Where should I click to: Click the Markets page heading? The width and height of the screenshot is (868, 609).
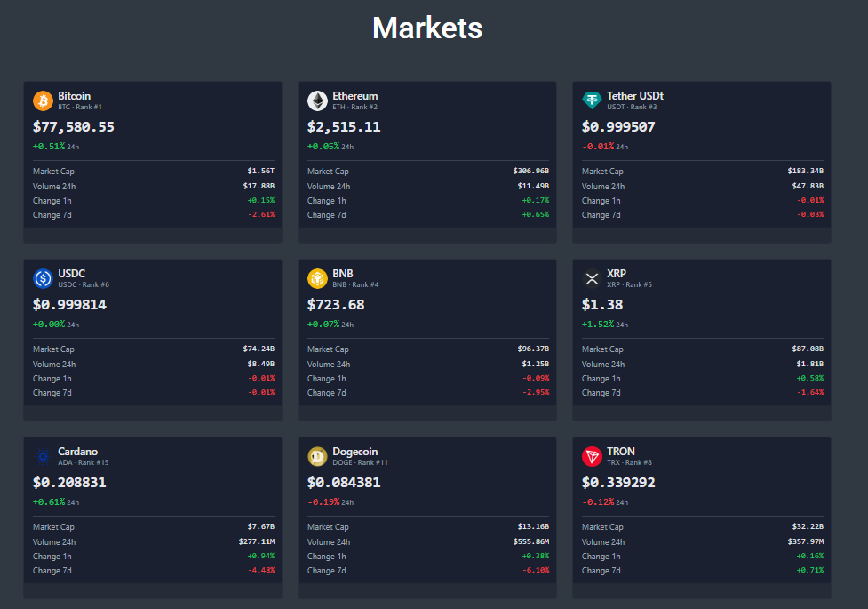coord(427,28)
